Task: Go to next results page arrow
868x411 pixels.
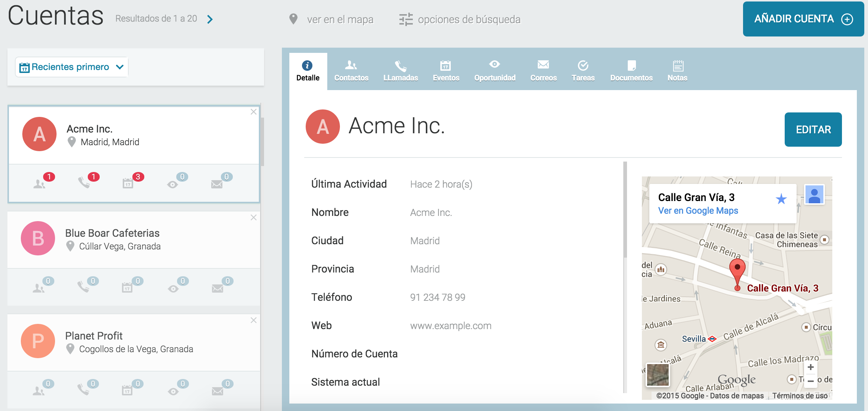Action: click(x=210, y=19)
